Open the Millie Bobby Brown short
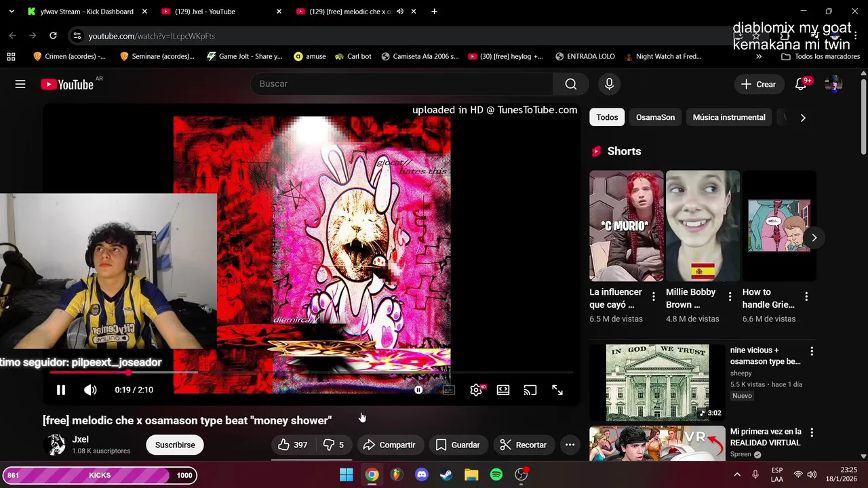Viewport: 868px width, 488px height. click(x=703, y=226)
